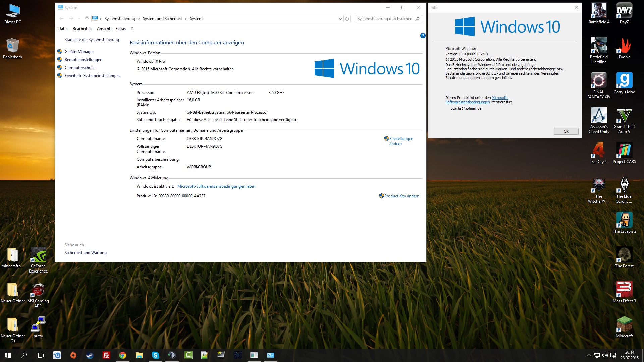This screenshot has height=362, width=644.
Task: Select the Far Cry 4 desktop icon
Action: pyautogui.click(x=599, y=153)
